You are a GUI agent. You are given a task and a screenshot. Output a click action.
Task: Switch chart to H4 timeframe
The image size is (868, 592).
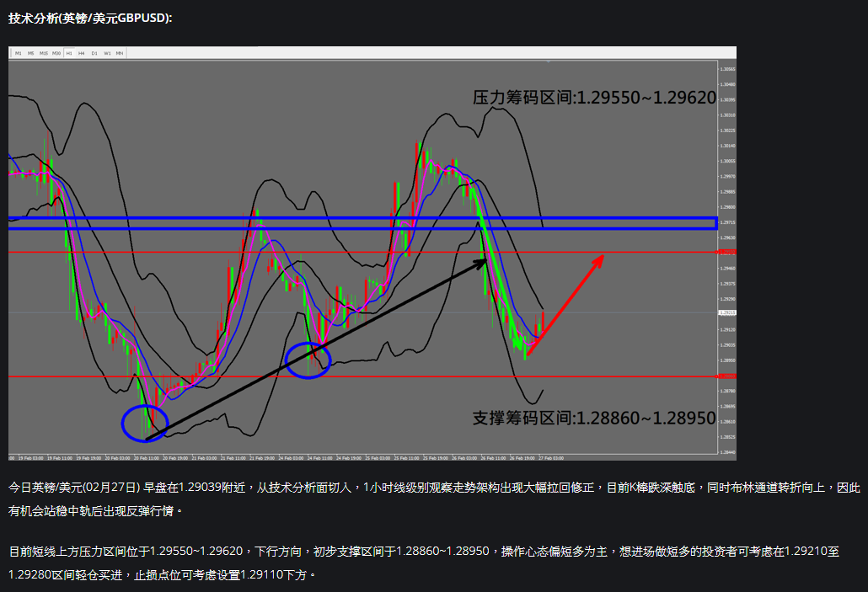click(82, 53)
